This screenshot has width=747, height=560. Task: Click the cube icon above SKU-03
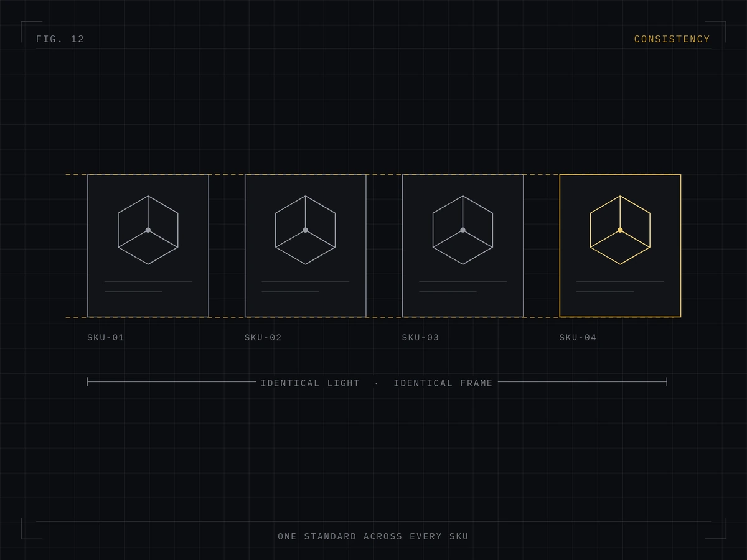click(463, 230)
